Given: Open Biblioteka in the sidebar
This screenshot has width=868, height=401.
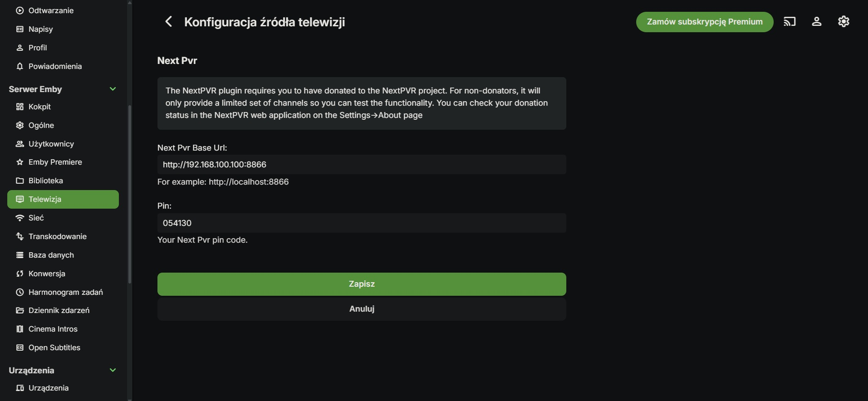Looking at the screenshot, I should (x=45, y=181).
